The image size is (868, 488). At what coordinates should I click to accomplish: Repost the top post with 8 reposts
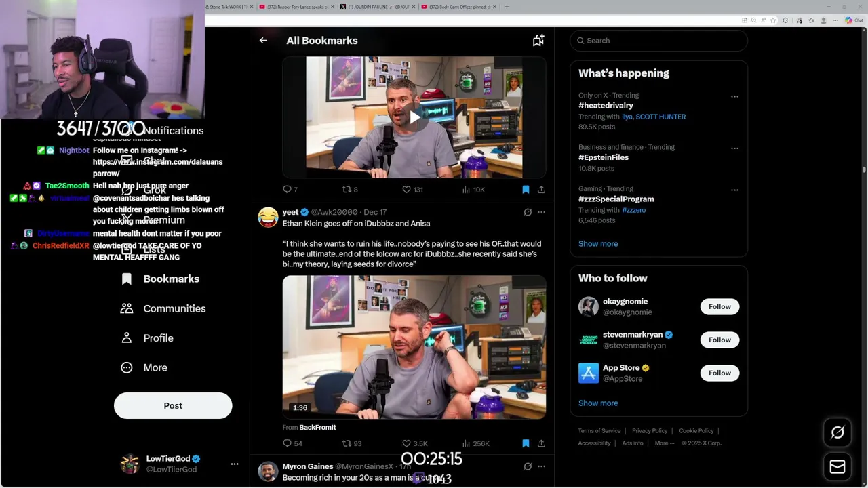(350, 190)
